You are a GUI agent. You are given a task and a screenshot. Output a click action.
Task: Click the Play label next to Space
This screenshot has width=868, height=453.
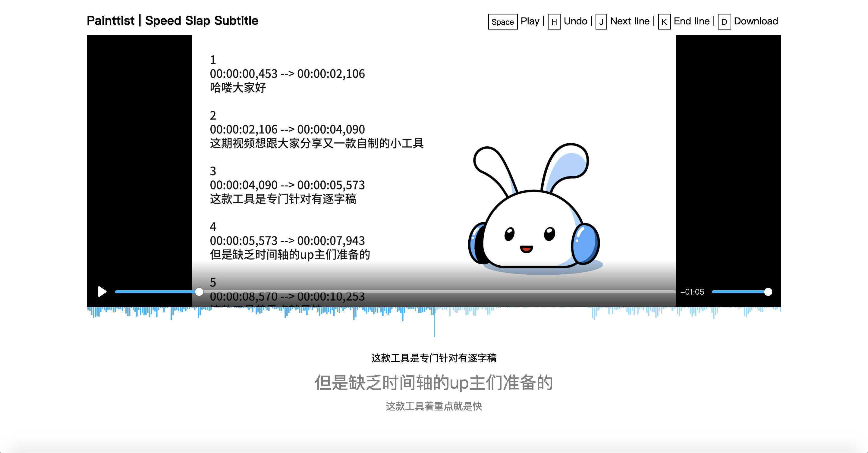coord(530,21)
